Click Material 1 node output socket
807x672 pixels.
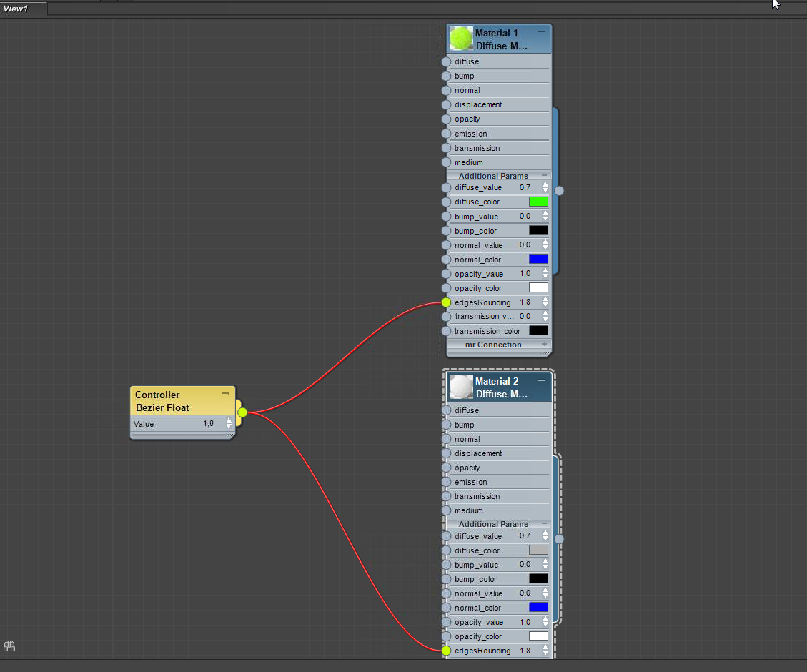pos(559,191)
